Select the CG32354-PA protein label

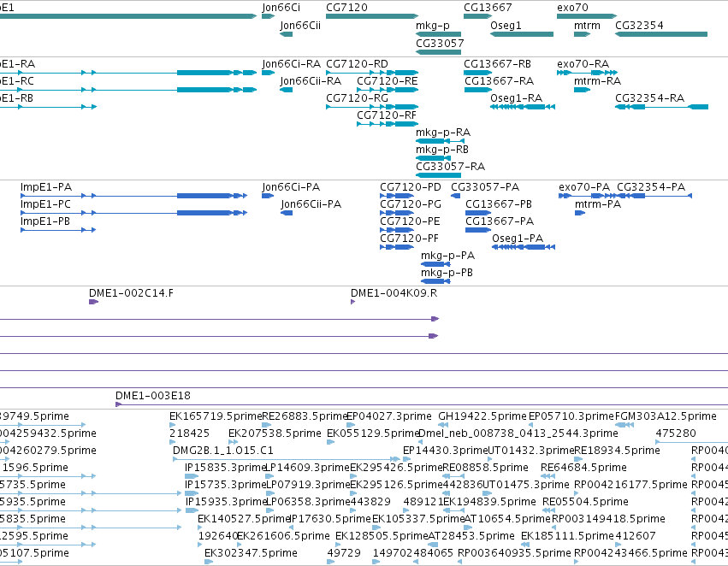[651, 187]
